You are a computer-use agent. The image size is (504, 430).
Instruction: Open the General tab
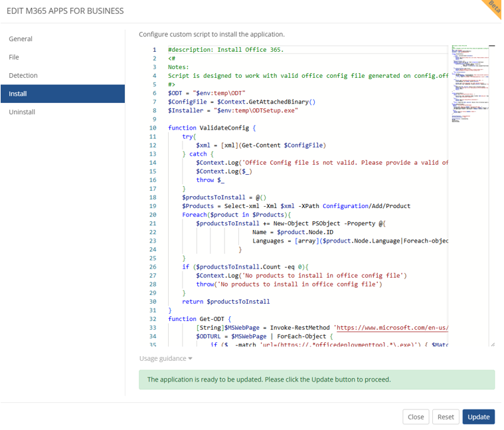21,39
